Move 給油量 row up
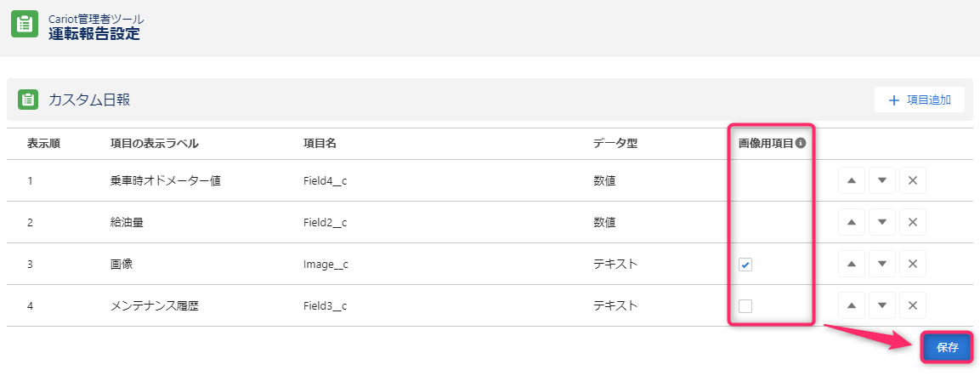The image size is (980, 376). pyautogui.click(x=852, y=222)
